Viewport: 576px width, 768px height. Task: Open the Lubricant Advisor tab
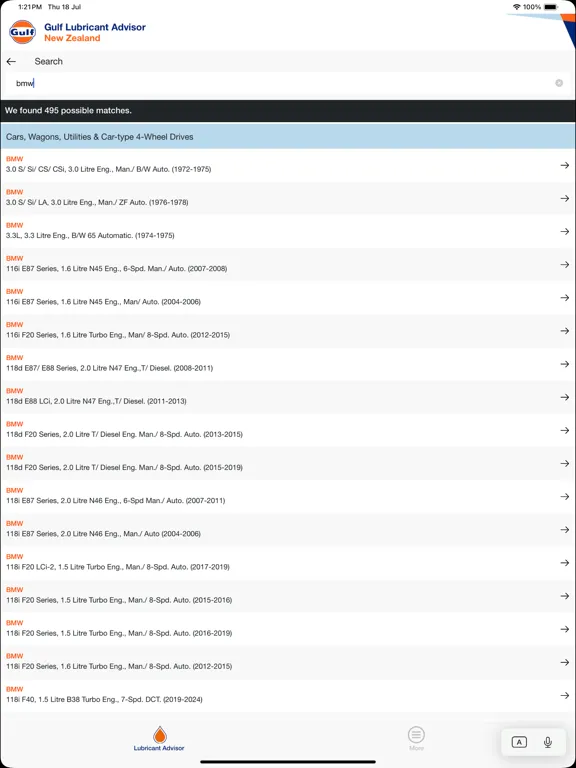[159, 739]
